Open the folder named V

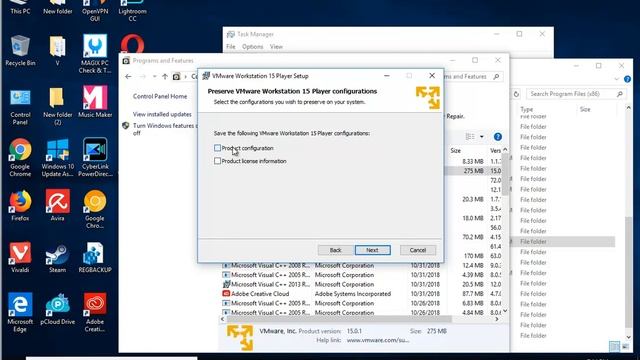click(x=58, y=51)
